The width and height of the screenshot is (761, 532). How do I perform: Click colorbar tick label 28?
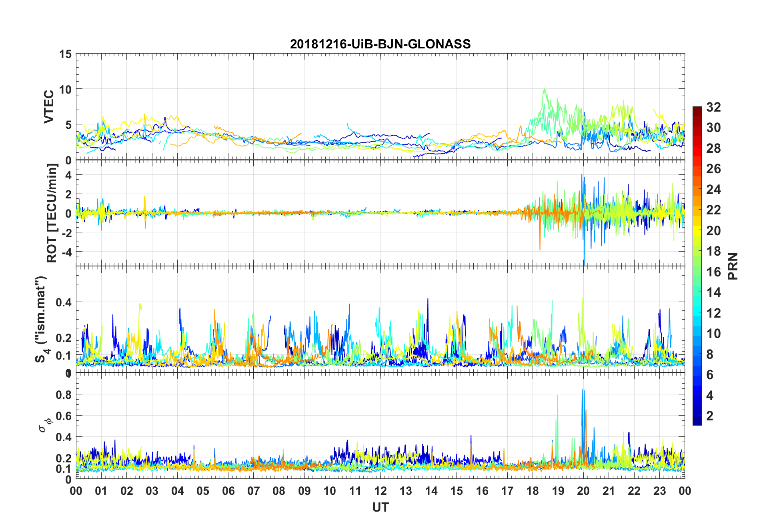tap(713, 148)
